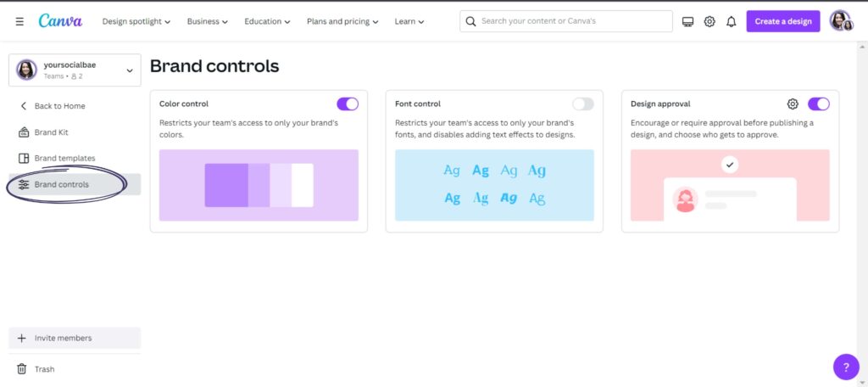Screen dimensions: 868x387
Task: Open the hamburger menu icon
Action: pos(19,21)
